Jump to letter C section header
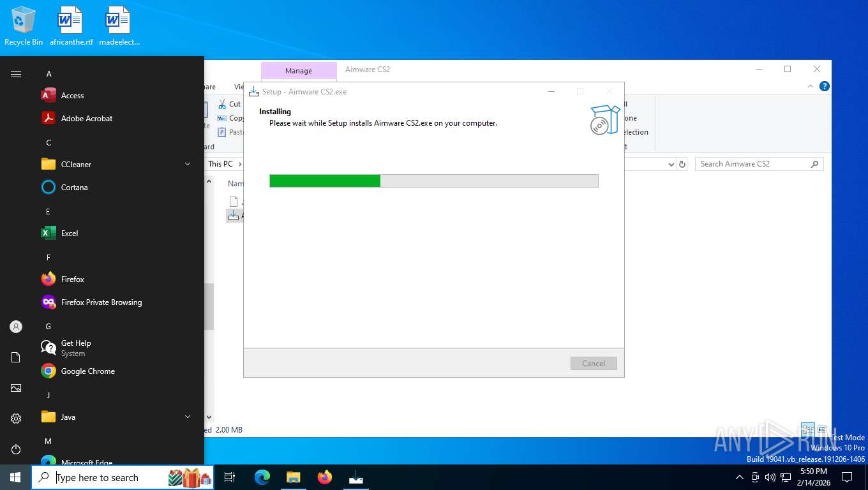 [x=49, y=143]
